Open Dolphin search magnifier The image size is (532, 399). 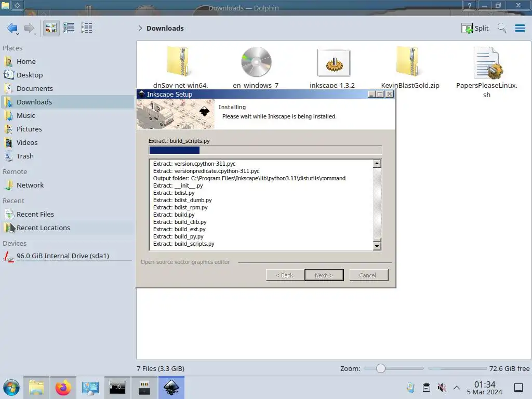[x=502, y=28]
